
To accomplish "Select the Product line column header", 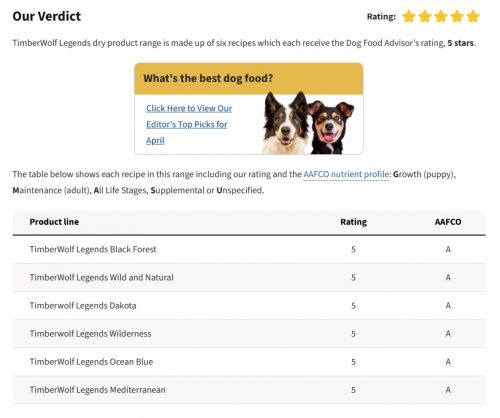I will pyautogui.click(x=54, y=222).
